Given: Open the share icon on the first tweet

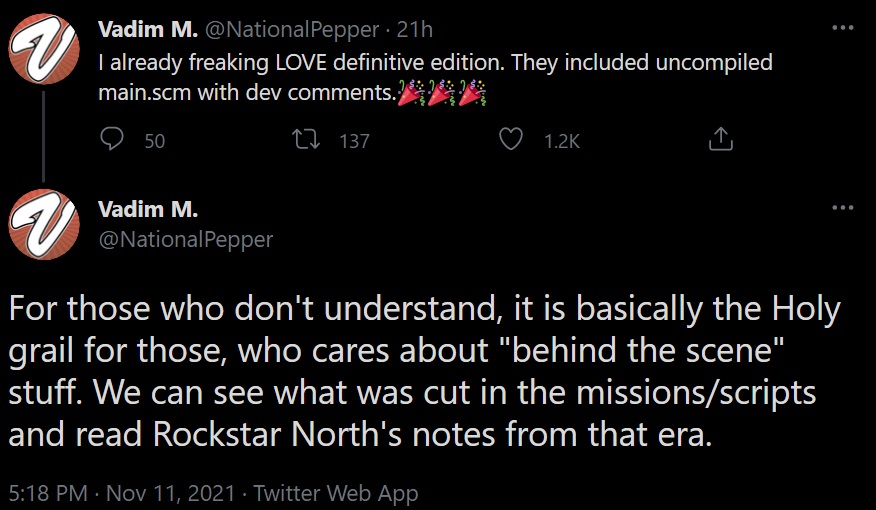Looking at the screenshot, I should click(720, 140).
